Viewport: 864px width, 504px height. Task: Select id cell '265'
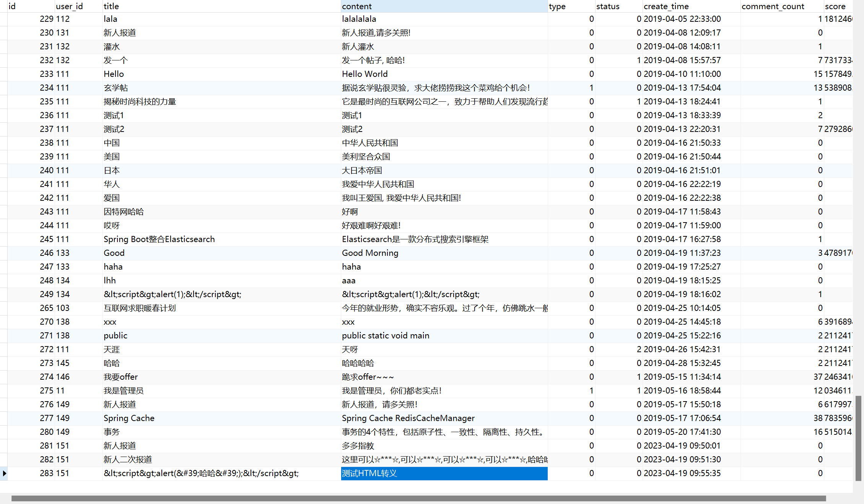31,308
